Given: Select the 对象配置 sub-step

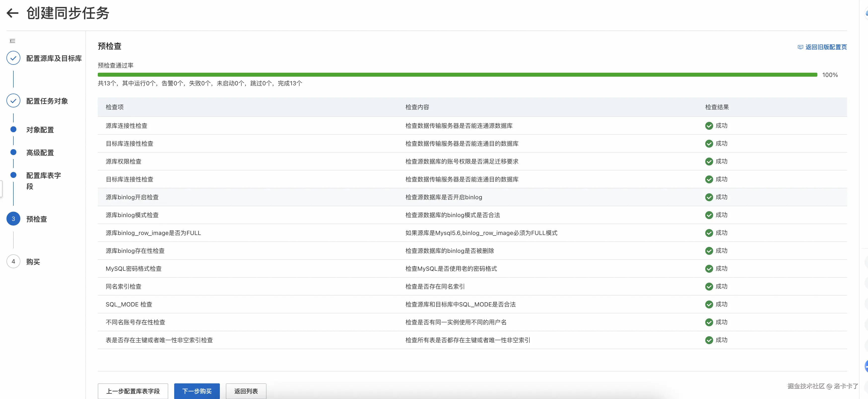Looking at the screenshot, I should click(x=40, y=130).
